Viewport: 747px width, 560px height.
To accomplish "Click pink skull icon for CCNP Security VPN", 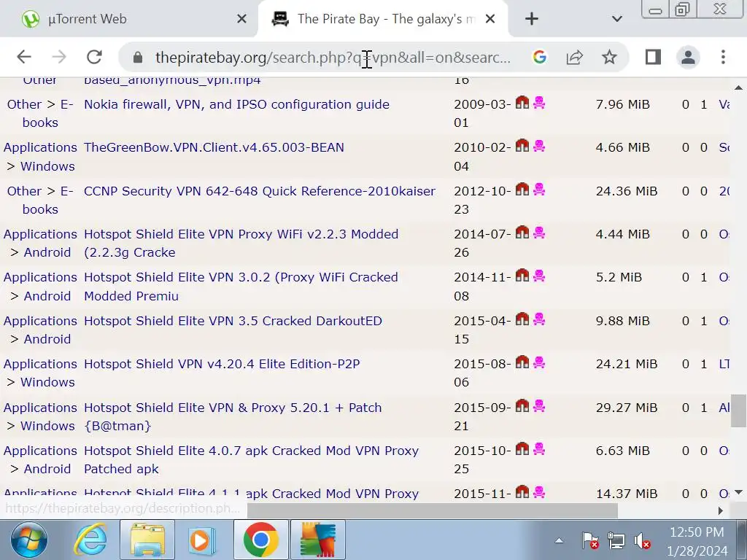I will 539,189.
